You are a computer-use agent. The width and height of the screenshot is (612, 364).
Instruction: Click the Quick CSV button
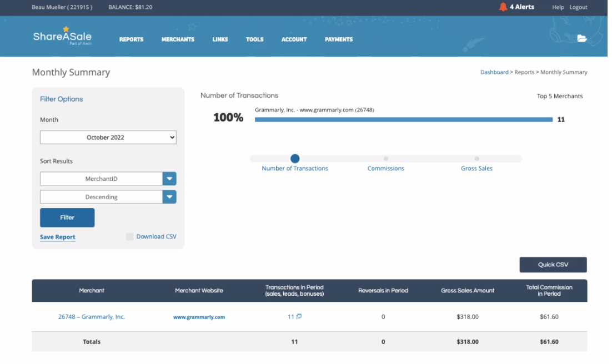coord(553,265)
